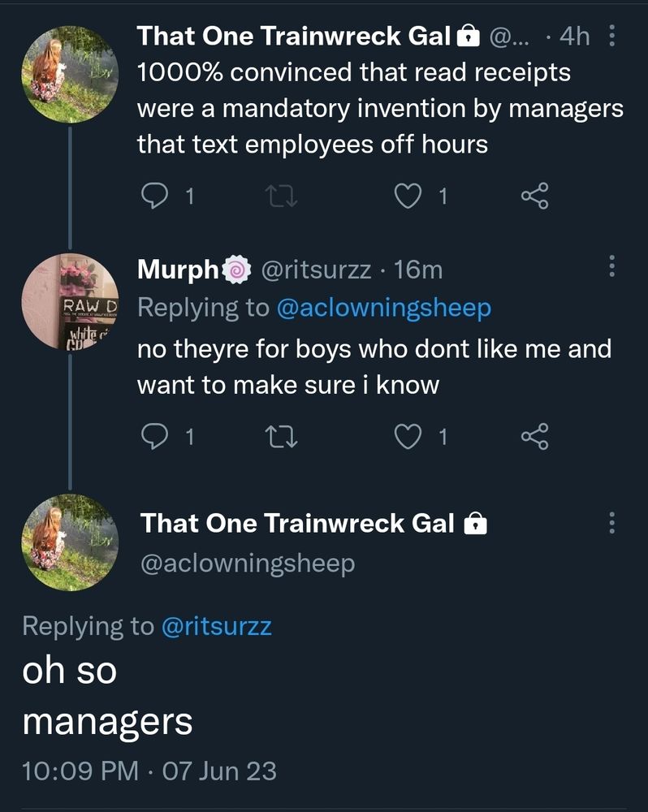View Murph's profile picture
The height and width of the screenshot is (812, 648).
tap(70, 302)
